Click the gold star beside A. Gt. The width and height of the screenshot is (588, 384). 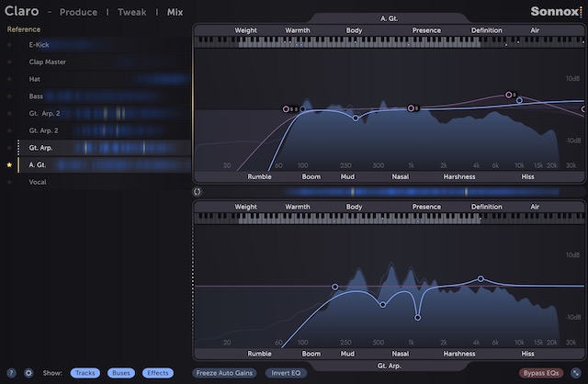point(10,165)
